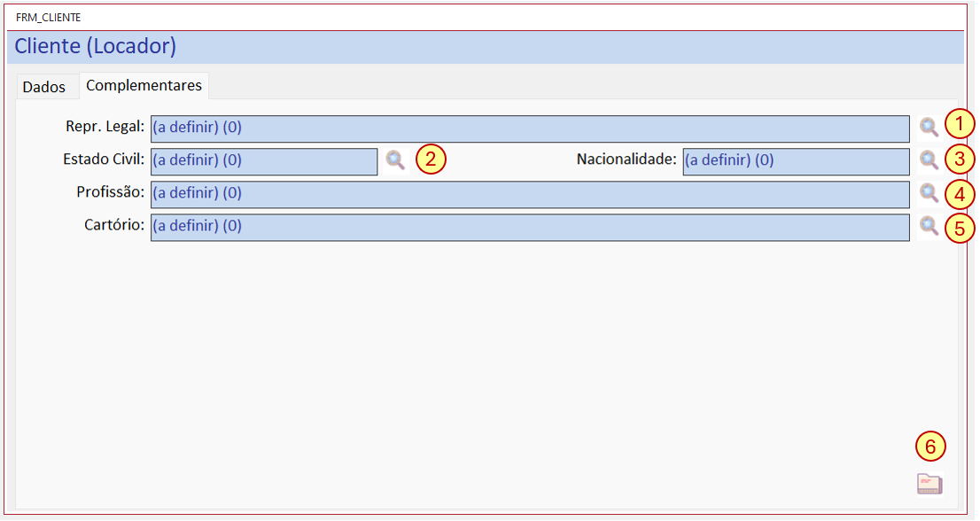
Task: Open lookup for Estado Civil field
Action: point(395,160)
